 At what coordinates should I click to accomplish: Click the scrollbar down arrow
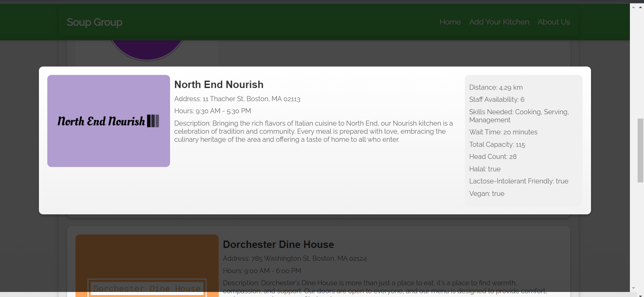click(640, 296)
